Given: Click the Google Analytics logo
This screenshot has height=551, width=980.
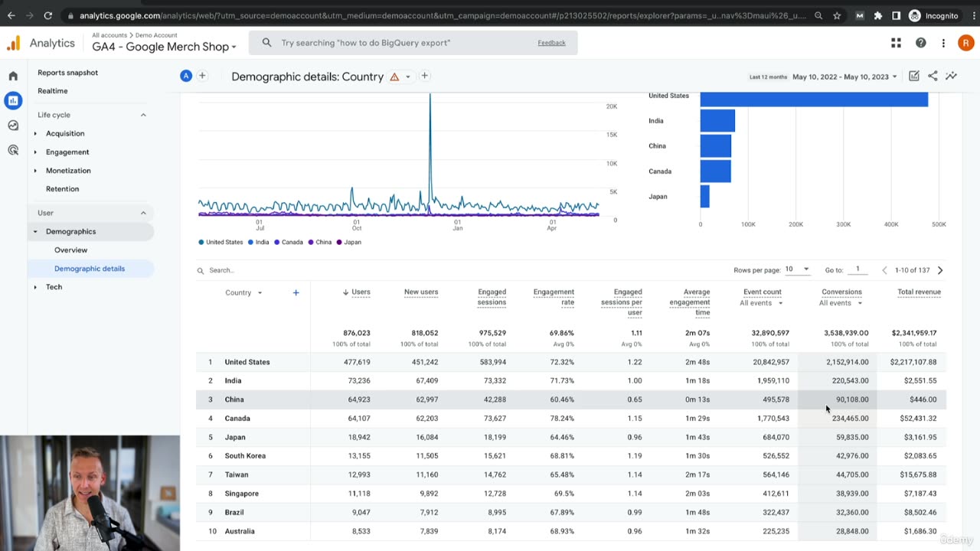Looking at the screenshot, I should [13, 44].
